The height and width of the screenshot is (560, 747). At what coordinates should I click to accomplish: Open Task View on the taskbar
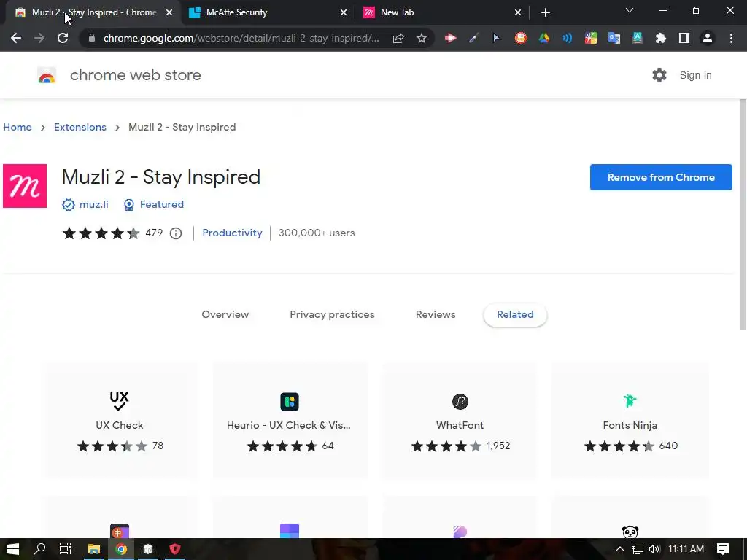[x=65, y=549]
